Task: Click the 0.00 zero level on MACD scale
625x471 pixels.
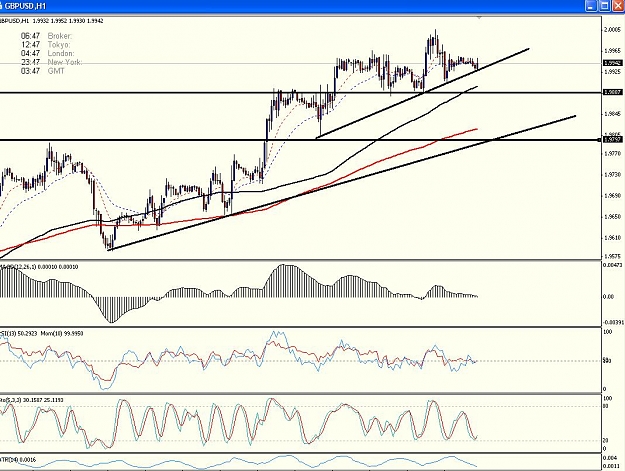Action: (609, 297)
